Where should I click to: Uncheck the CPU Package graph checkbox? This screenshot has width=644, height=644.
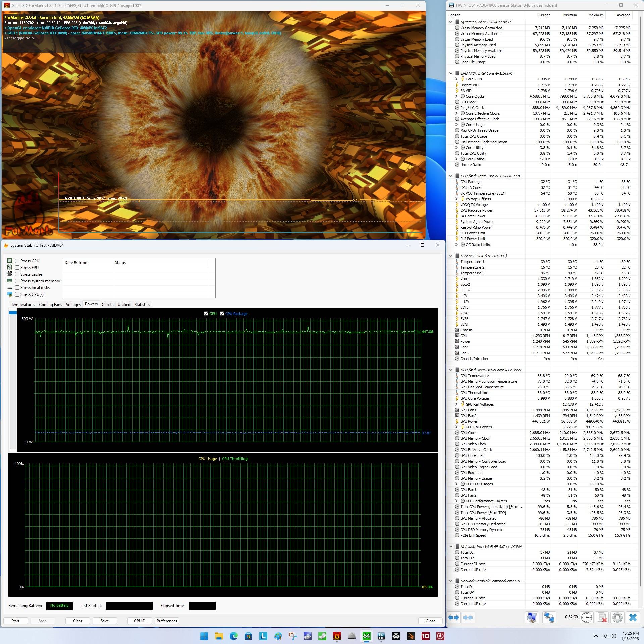pos(222,314)
